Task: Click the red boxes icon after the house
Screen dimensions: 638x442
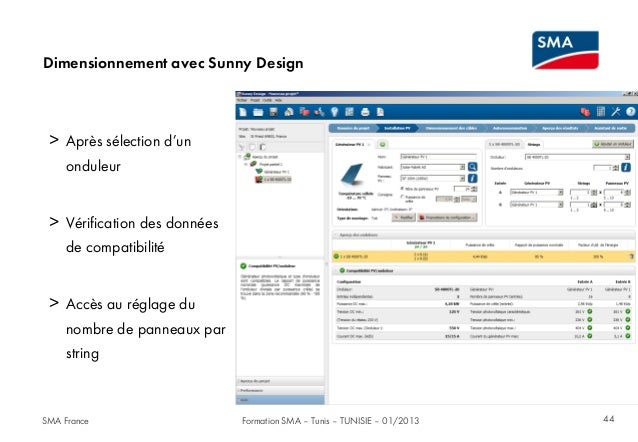Action: click(304, 112)
